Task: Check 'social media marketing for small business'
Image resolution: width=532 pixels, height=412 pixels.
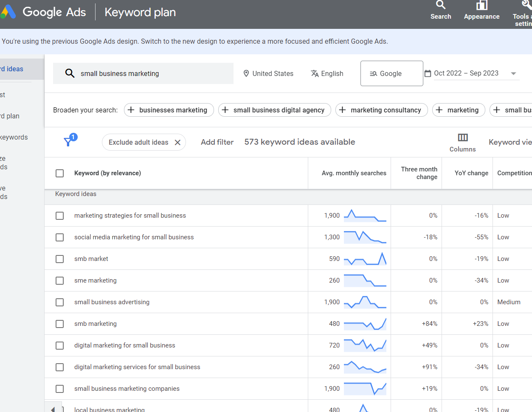Action: 60,237
